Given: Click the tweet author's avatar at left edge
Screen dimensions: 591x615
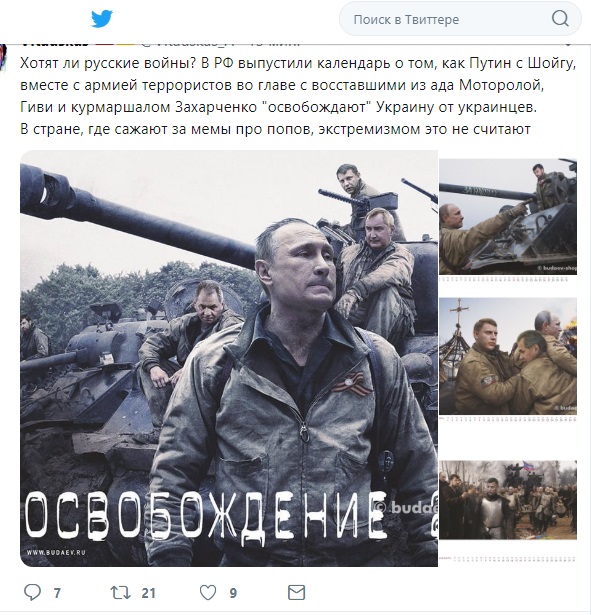Looking at the screenshot, I should tap(4, 57).
